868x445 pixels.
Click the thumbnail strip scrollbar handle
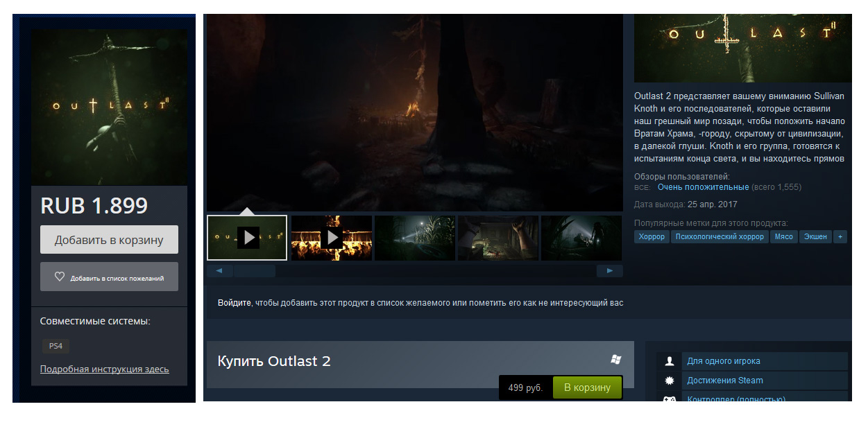point(254,271)
